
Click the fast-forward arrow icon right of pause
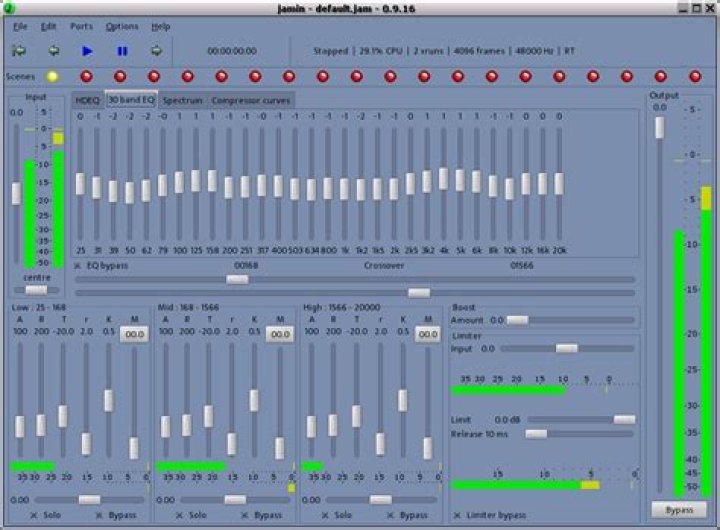[x=156, y=51]
